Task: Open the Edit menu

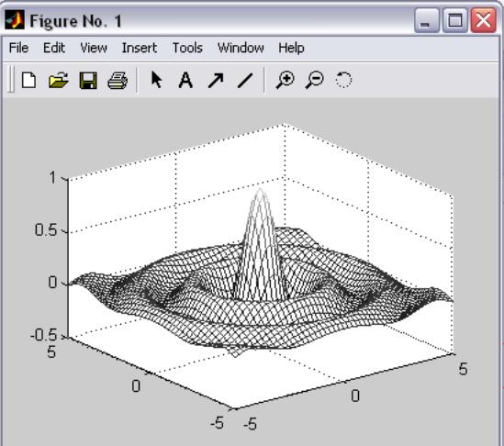Action: (x=54, y=48)
